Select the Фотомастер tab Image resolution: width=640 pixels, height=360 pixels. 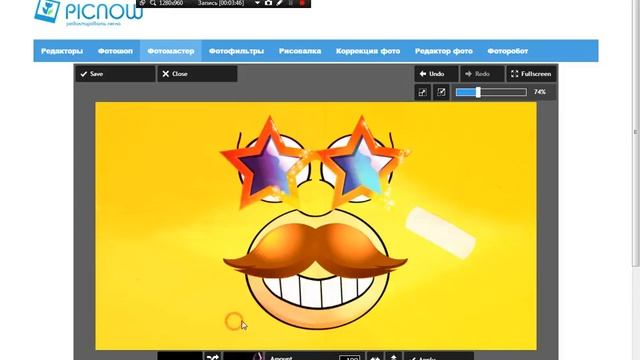point(171,51)
